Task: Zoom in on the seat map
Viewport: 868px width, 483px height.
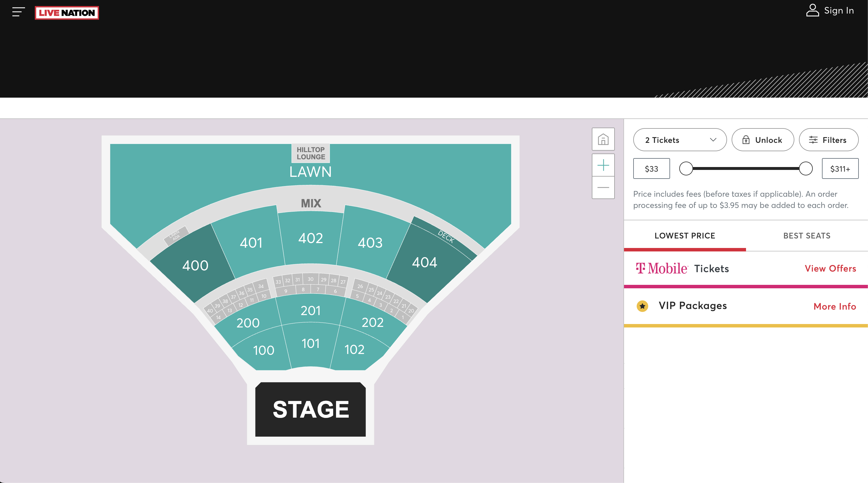Action: coord(603,165)
